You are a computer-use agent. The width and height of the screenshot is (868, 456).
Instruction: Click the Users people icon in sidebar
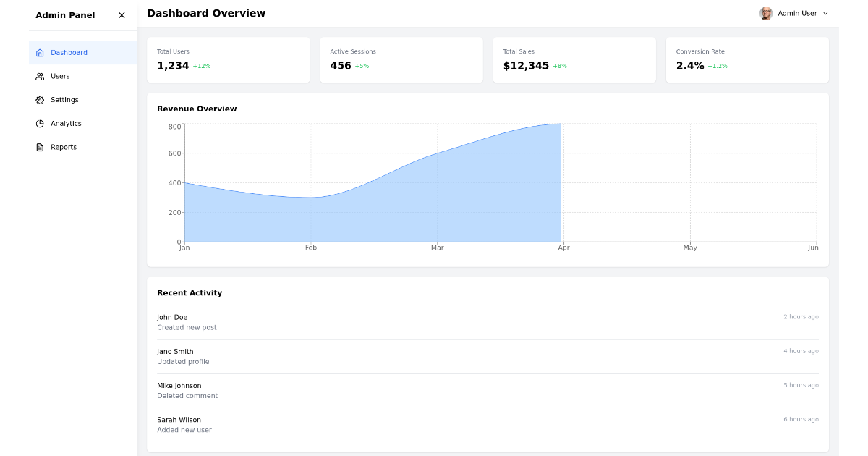coord(40,76)
